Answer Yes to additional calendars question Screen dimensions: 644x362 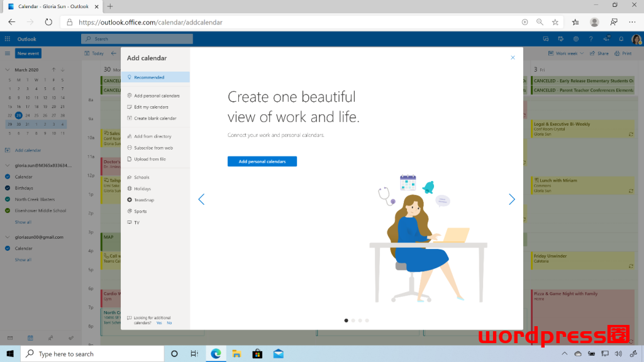[x=159, y=323]
